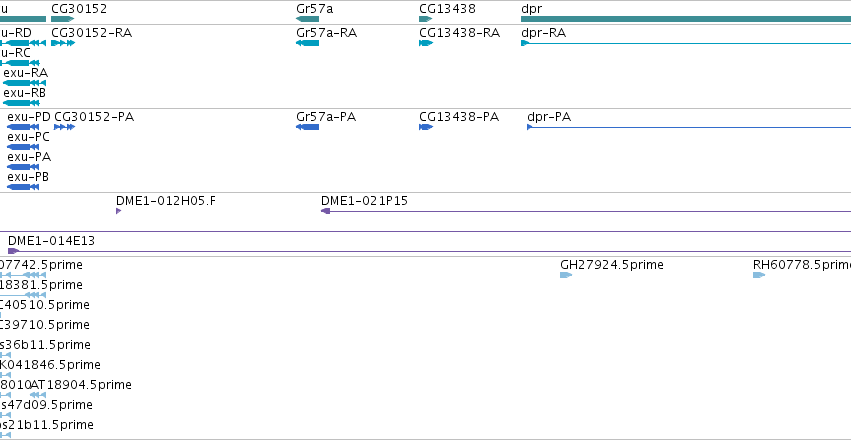
Task: Select the CG30152-RA transcript arrows
Action: (63, 43)
